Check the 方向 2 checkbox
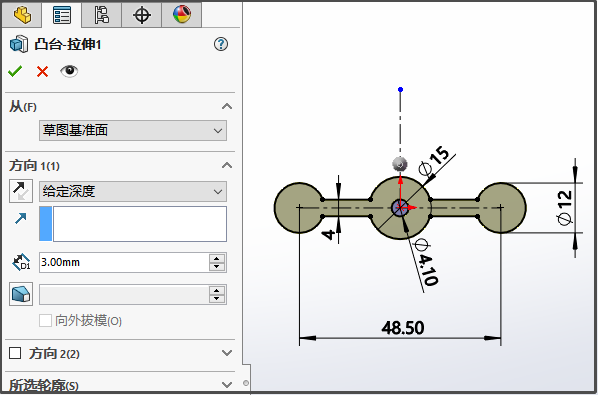Screen dimensions: 598x395 click(x=15, y=353)
